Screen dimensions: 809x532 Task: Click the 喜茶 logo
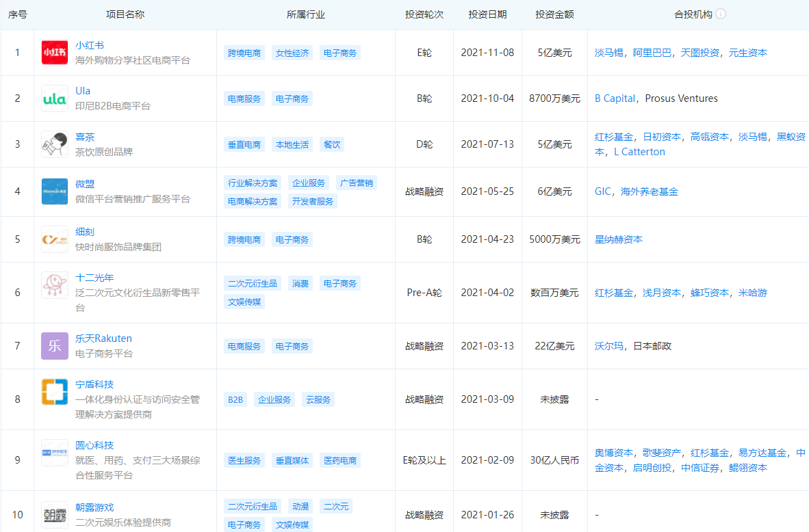(53, 144)
